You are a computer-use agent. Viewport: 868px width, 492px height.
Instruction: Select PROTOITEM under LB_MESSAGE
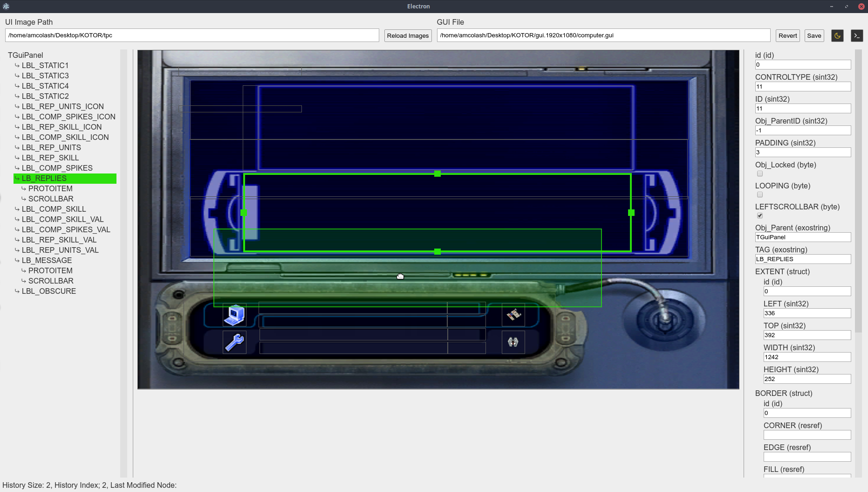click(x=50, y=270)
